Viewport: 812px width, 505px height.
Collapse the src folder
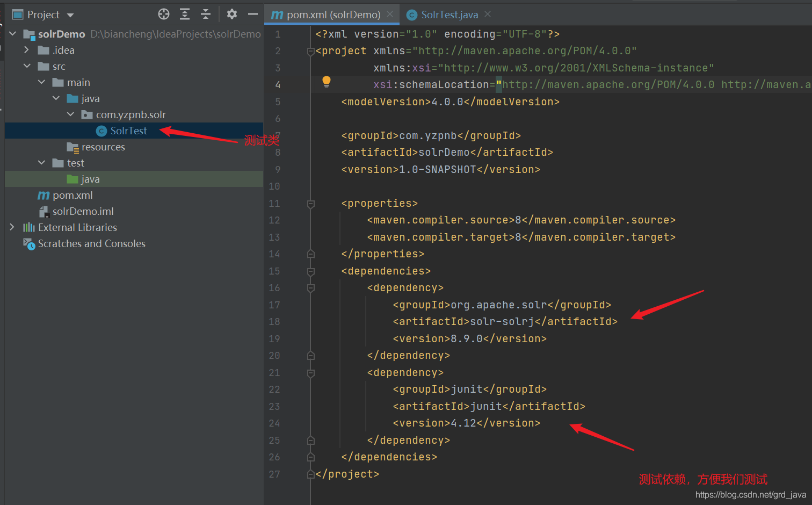(27, 66)
